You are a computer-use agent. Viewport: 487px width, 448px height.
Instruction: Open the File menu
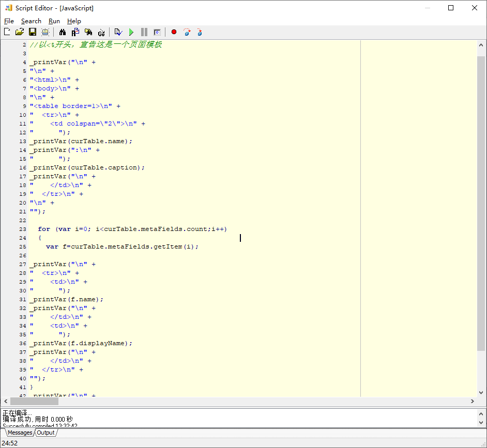(x=9, y=21)
